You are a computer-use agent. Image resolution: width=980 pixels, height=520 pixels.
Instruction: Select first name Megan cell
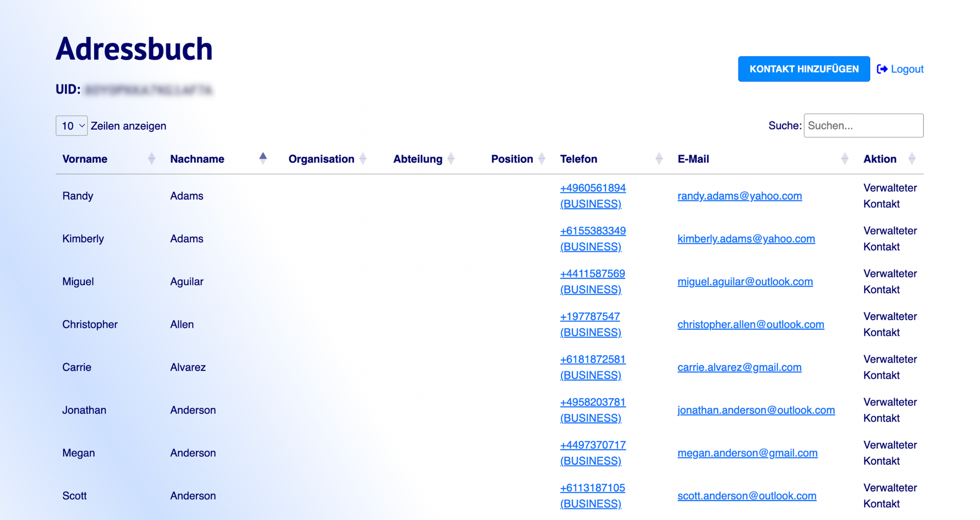click(79, 453)
